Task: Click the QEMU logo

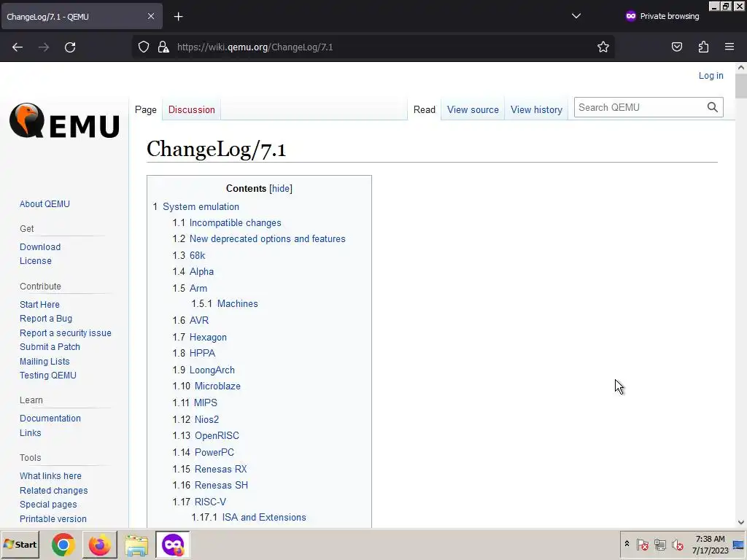Action: click(64, 121)
